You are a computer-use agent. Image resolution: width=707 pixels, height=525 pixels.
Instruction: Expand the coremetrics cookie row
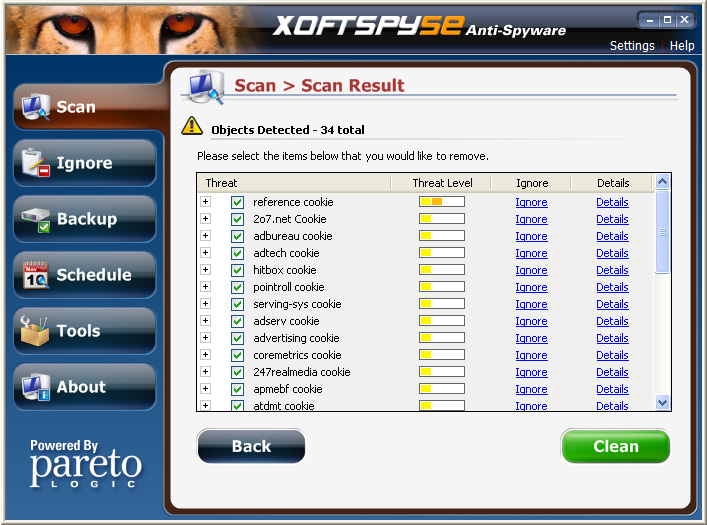(206, 354)
